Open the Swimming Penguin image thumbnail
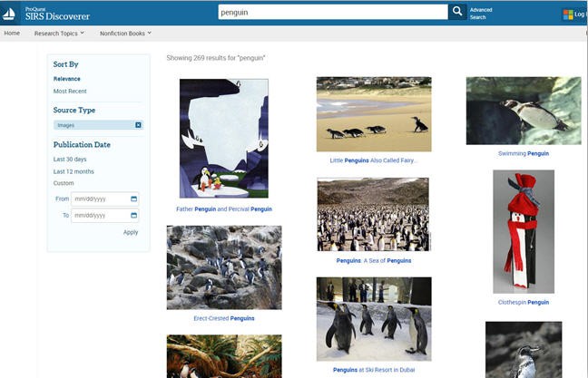This screenshot has width=588, height=378. (x=523, y=111)
